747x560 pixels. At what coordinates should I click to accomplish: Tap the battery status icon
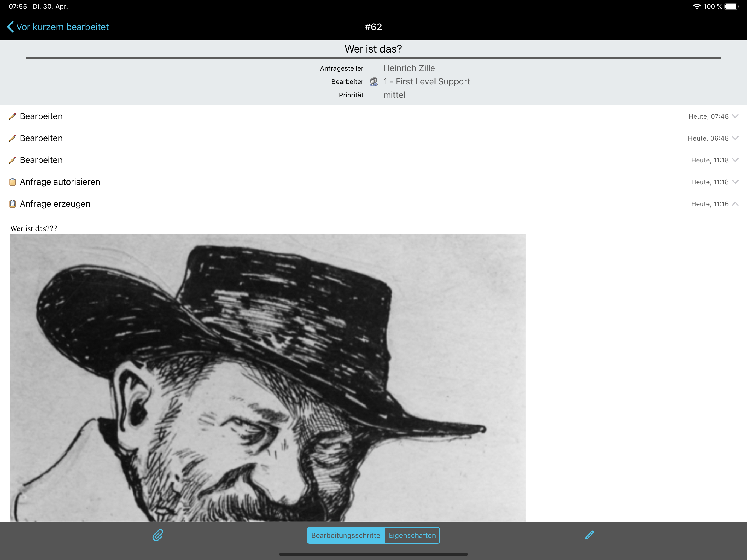point(731,6)
